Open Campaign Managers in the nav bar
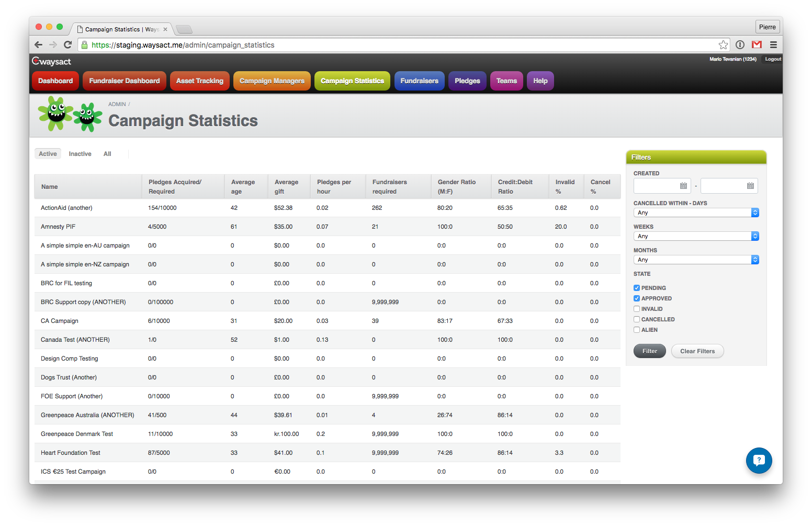This screenshot has height=526, width=812. point(272,81)
